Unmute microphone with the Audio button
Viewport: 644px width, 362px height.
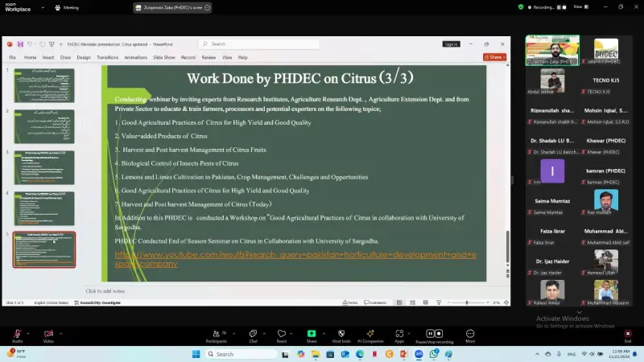tap(17, 334)
